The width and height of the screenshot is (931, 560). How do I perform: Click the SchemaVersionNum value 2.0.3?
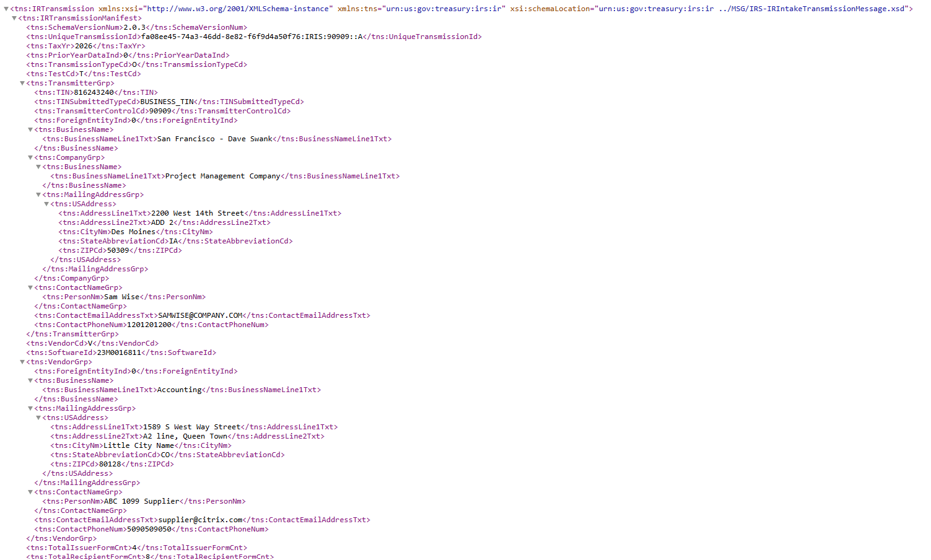pyautogui.click(x=134, y=27)
